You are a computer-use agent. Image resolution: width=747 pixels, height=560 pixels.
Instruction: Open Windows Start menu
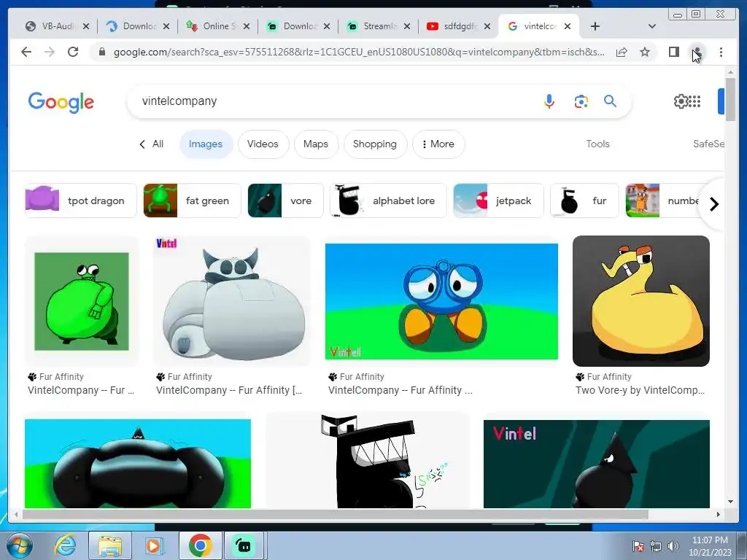point(20,545)
